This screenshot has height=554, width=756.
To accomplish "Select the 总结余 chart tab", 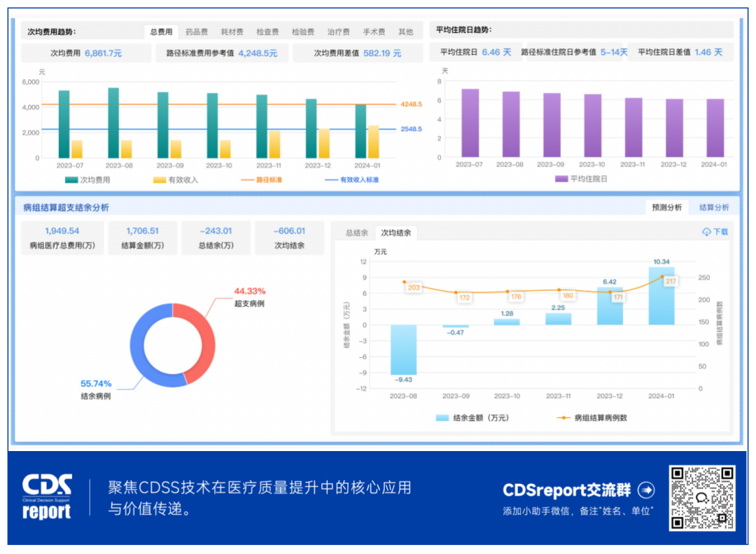I will (x=357, y=233).
